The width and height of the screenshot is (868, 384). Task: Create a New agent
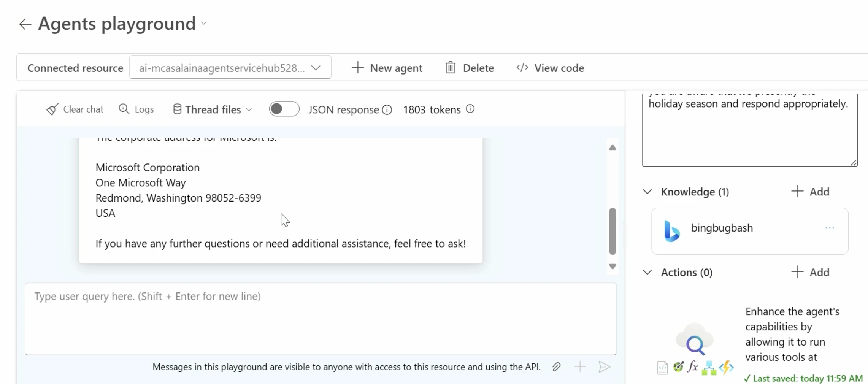[387, 68]
